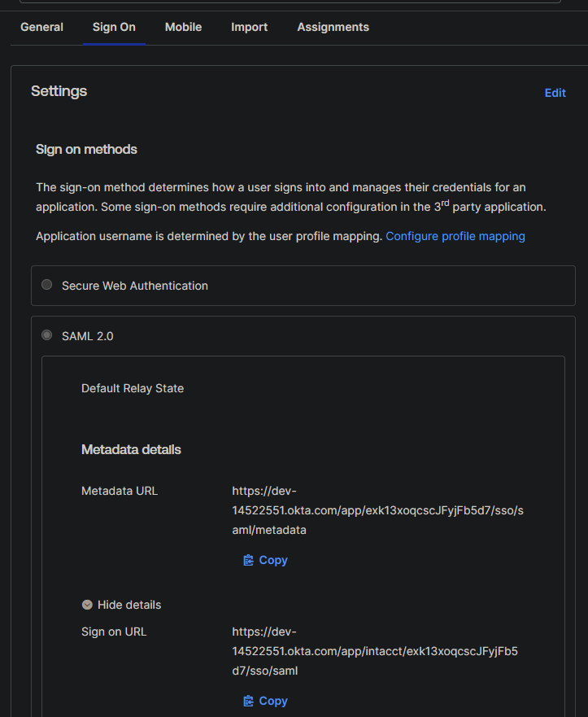Click the Default Relay State field label
588x717 pixels.
pos(133,388)
